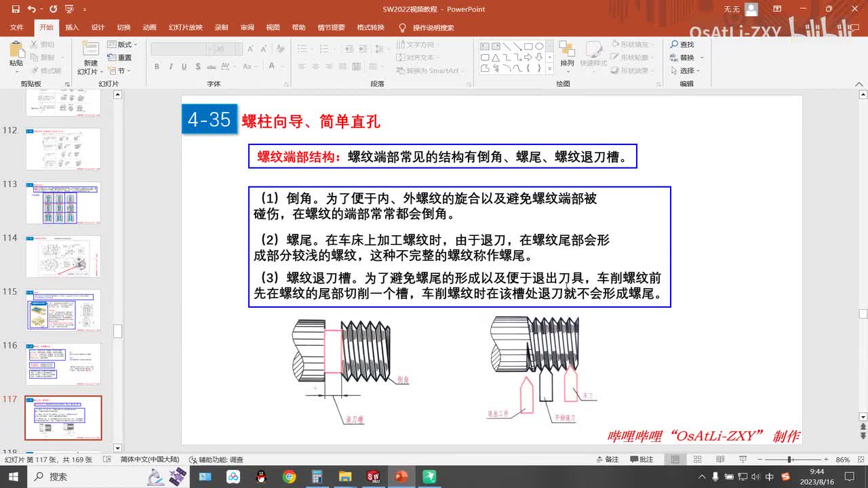
Task: Zoom in with plus button on status bar
Action: coord(826,460)
